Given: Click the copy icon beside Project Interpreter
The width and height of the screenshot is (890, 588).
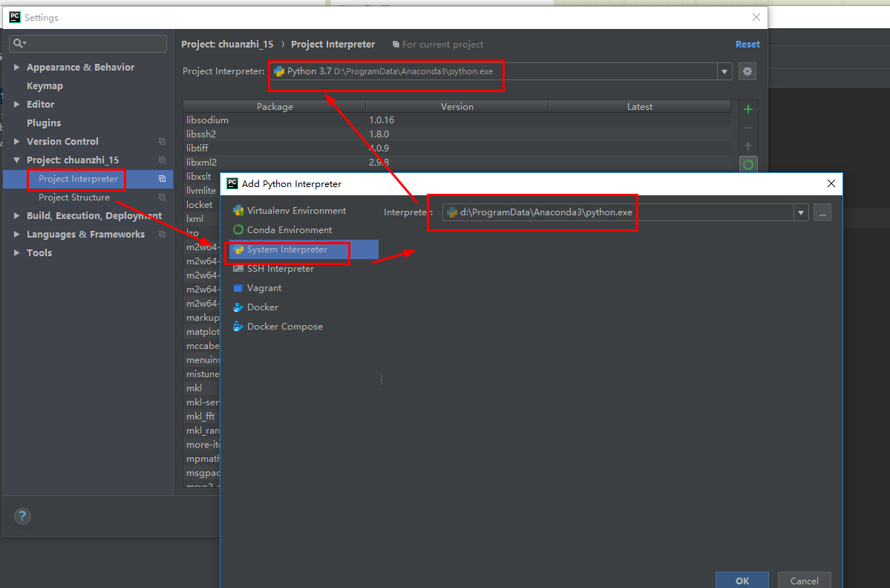Looking at the screenshot, I should (x=163, y=179).
